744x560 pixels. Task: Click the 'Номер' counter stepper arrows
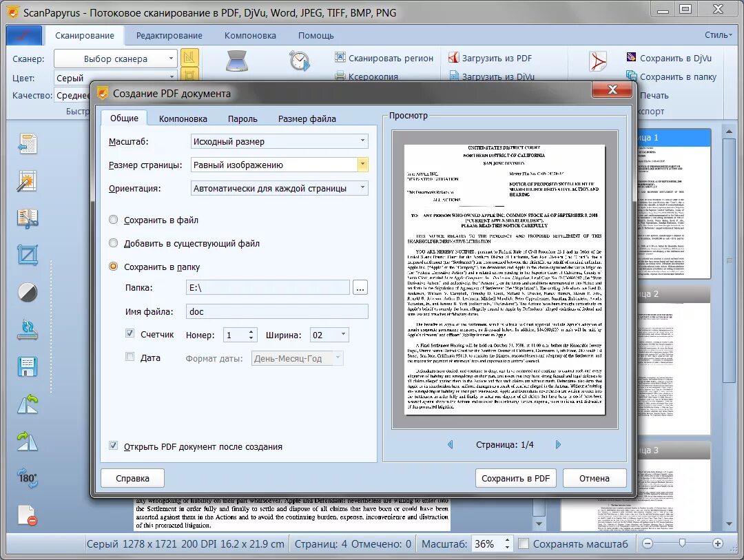tap(251, 335)
